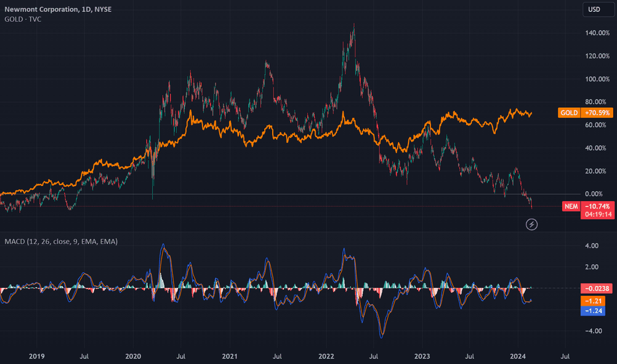Image resolution: width=617 pixels, height=364 pixels.
Task: Click the -10.74% NEM value tag
Action: (x=597, y=206)
